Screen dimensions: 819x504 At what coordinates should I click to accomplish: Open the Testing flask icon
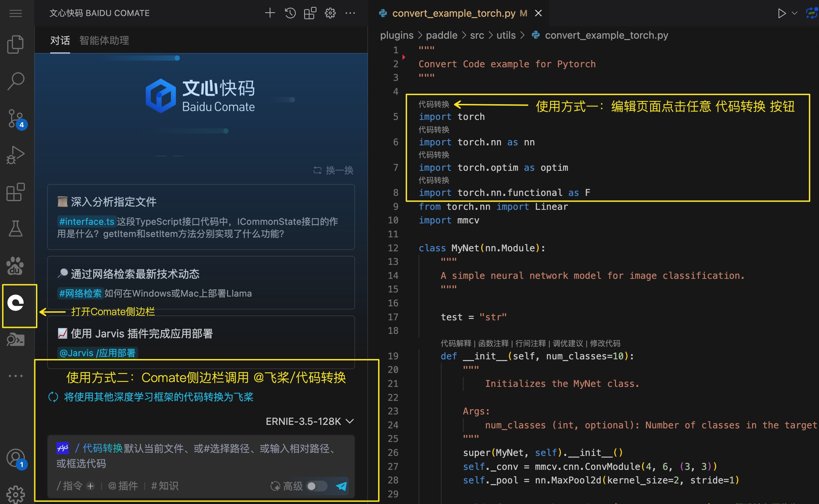pyautogui.click(x=15, y=229)
